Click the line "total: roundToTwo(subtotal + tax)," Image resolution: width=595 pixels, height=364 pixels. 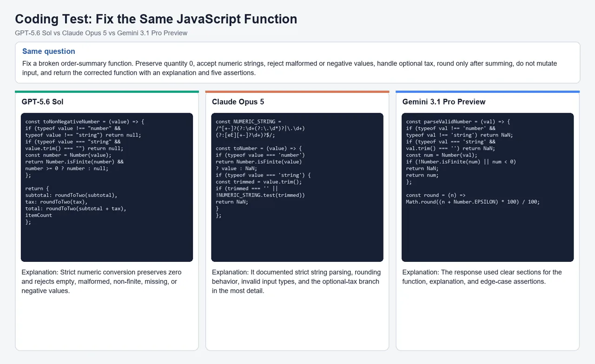76,209
